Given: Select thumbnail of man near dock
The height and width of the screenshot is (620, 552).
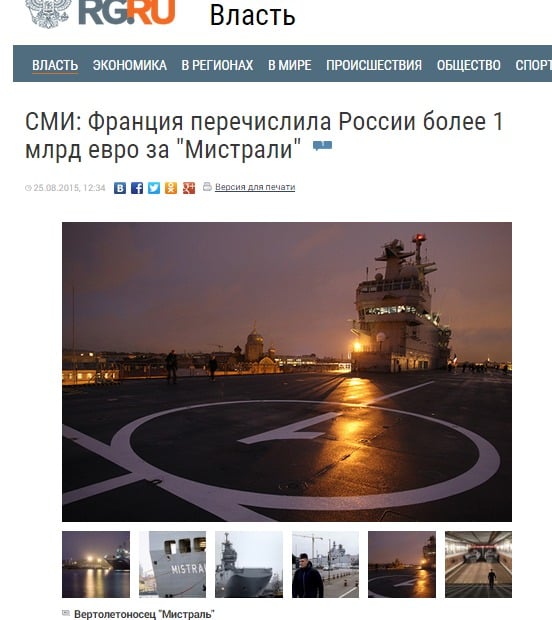Looking at the screenshot, I should [325, 564].
